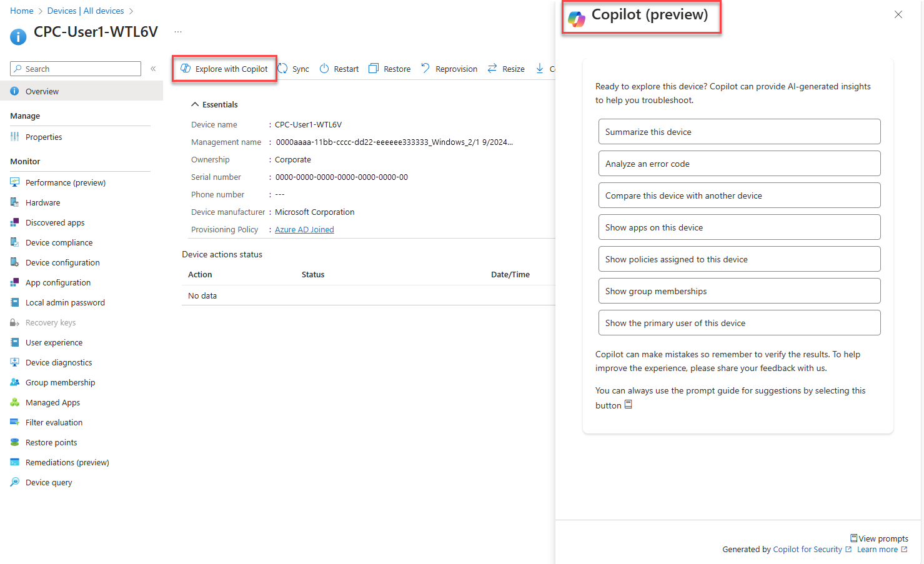924x564 pixels.
Task: Click the Explore with Copilot icon
Action: [x=186, y=69]
